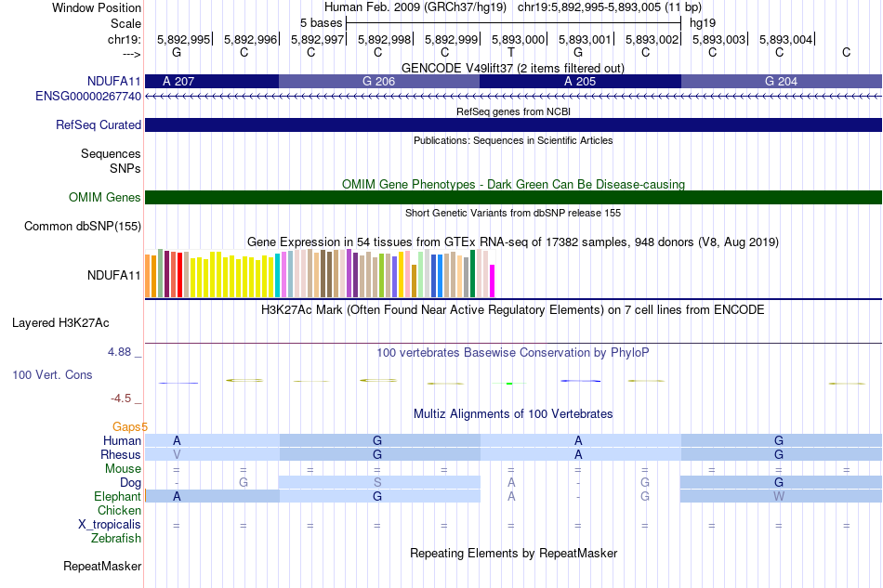Click the NDUFA11 GTEx expression label
Viewport: 883px width, 588px height.
pyautogui.click(x=113, y=275)
